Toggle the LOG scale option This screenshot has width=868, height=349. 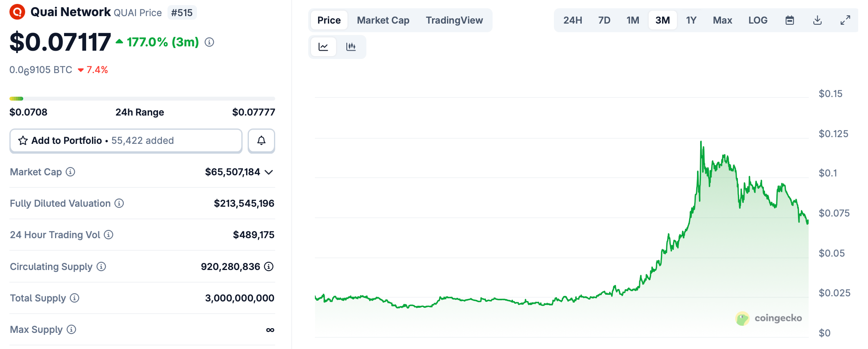758,20
